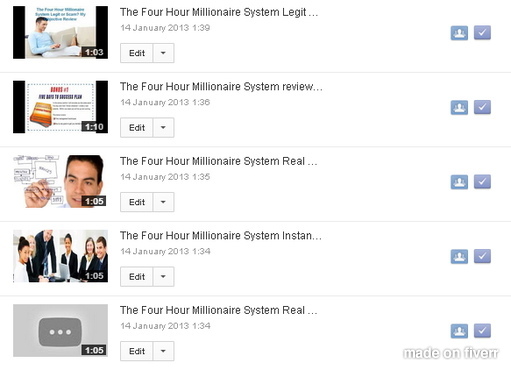Expand the Edit dropdown arrow for 'Real' video dated 1:34
The image size is (511, 370).
click(163, 351)
